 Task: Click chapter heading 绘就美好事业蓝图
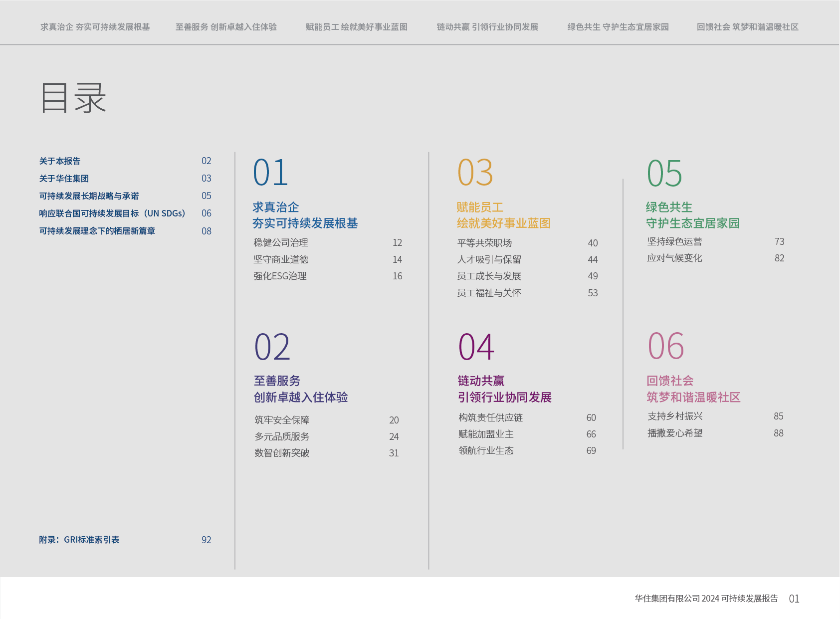[x=504, y=223]
